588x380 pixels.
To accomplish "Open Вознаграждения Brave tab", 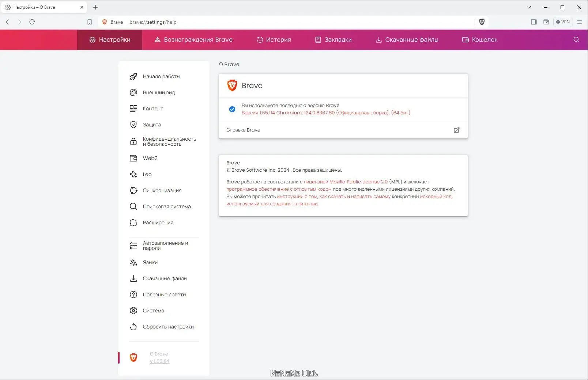I will click(193, 40).
